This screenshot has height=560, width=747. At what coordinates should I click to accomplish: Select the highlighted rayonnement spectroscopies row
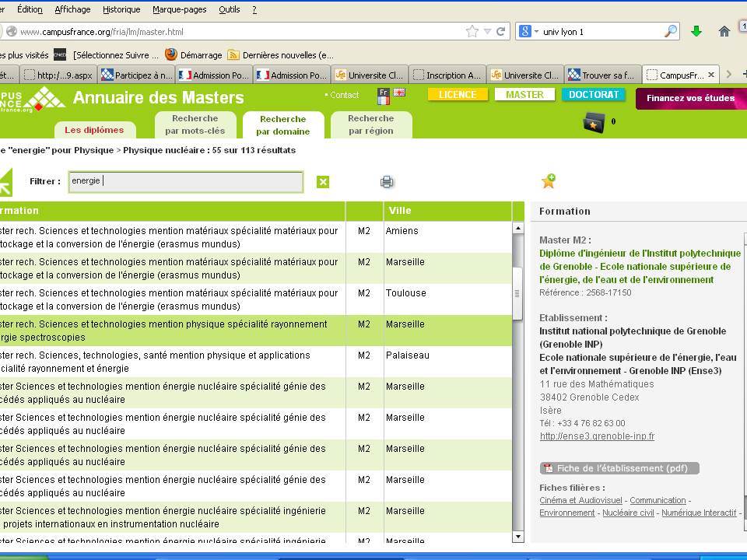pyautogui.click(x=256, y=331)
